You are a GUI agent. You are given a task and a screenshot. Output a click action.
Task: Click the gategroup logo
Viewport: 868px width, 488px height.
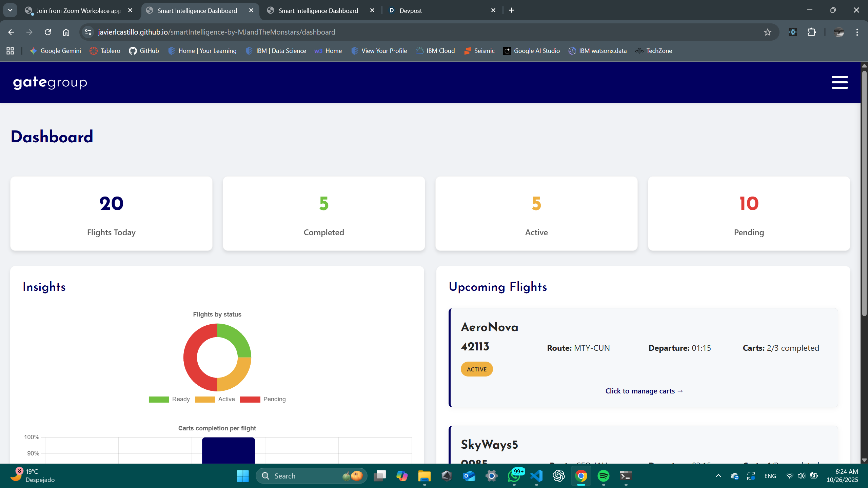point(50,82)
